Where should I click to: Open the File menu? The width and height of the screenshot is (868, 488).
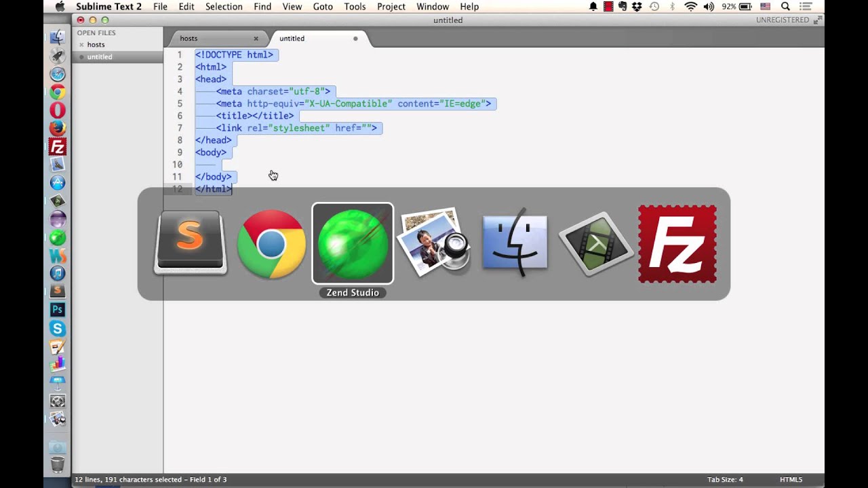pos(160,6)
